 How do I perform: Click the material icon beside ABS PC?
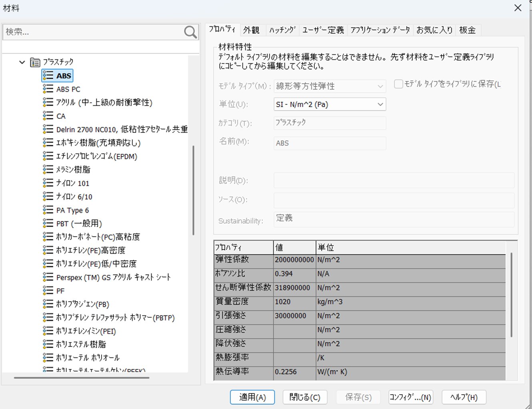(48, 89)
